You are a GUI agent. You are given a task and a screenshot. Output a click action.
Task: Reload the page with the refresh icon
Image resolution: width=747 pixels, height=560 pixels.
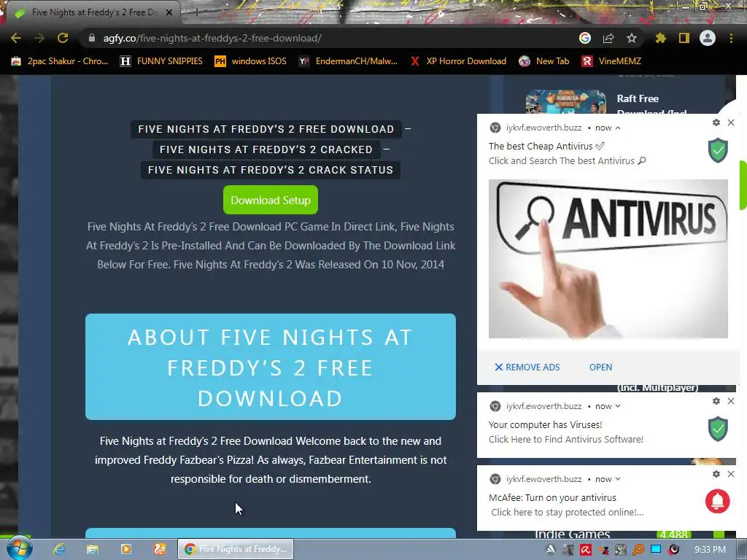63,38
